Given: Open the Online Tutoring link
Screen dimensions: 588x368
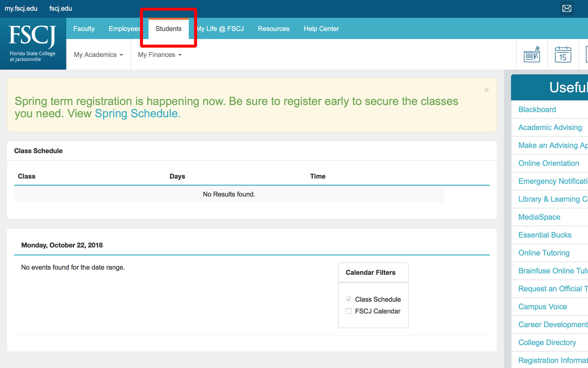Looking at the screenshot, I should point(544,253).
